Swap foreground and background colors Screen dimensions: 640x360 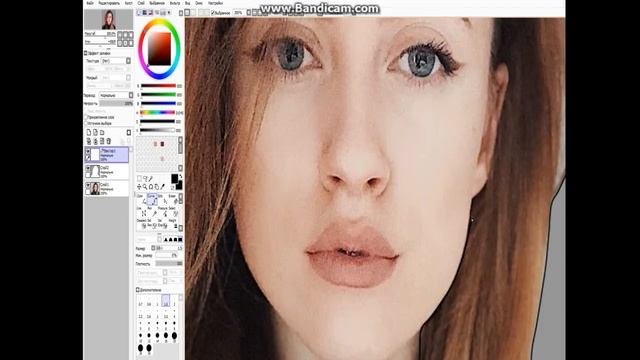181,177
